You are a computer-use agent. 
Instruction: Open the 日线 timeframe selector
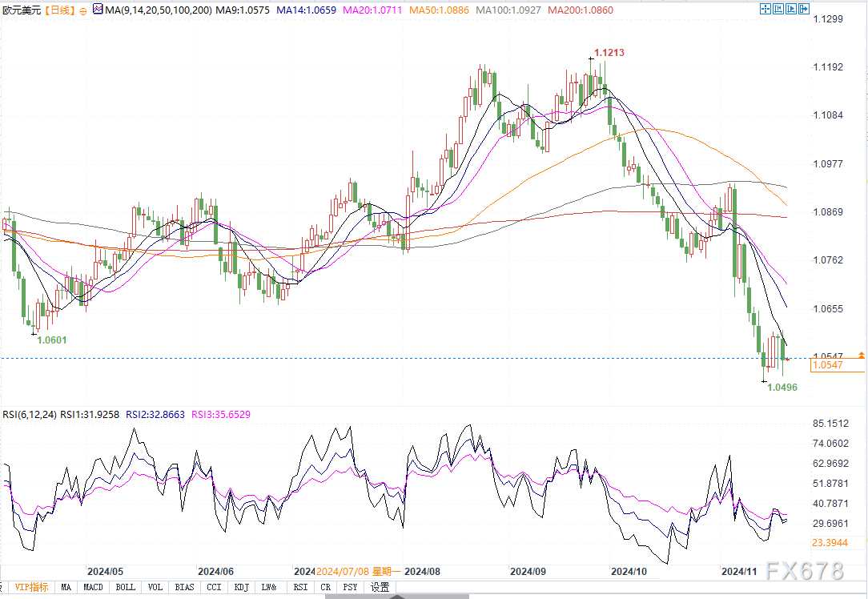click(x=59, y=10)
